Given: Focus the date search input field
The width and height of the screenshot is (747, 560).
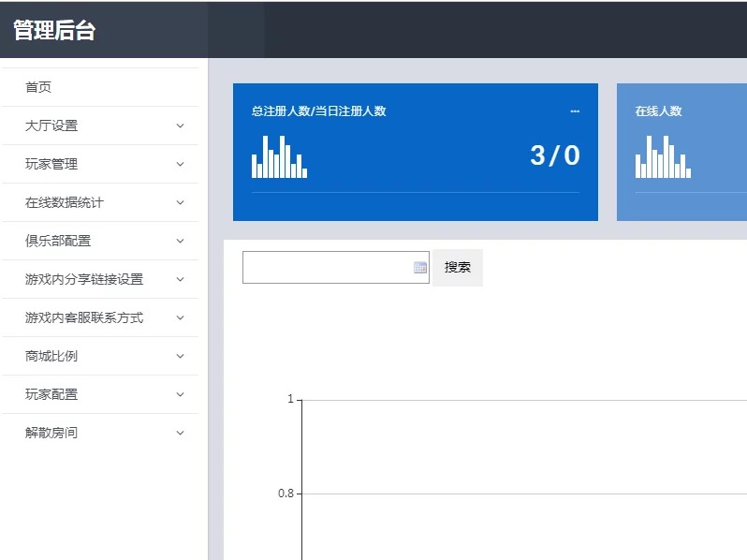Looking at the screenshot, I should click(x=326, y=268).
